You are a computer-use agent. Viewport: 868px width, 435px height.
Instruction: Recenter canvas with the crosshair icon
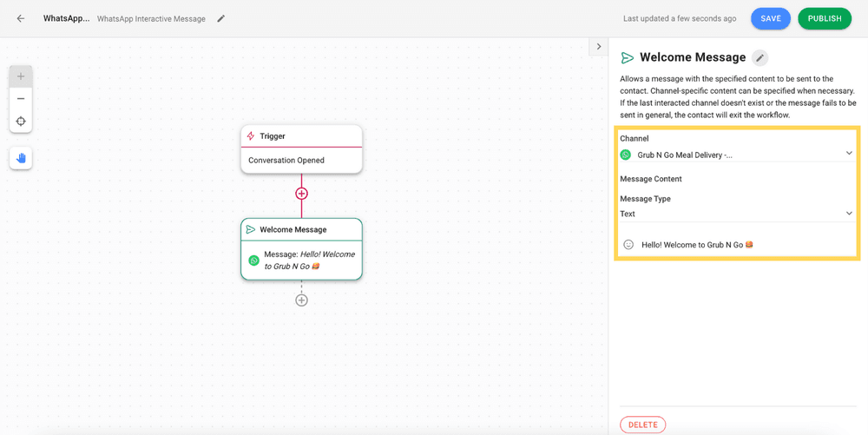(21, 122)
